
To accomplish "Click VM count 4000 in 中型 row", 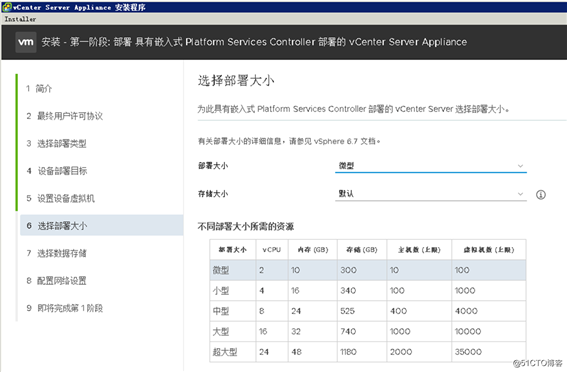I will [x=466, y=311].
